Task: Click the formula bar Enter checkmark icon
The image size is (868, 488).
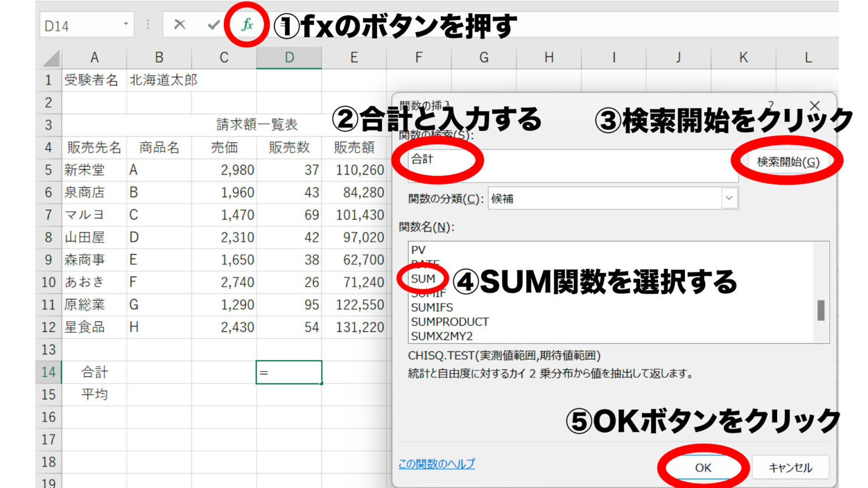Action: 213,25
